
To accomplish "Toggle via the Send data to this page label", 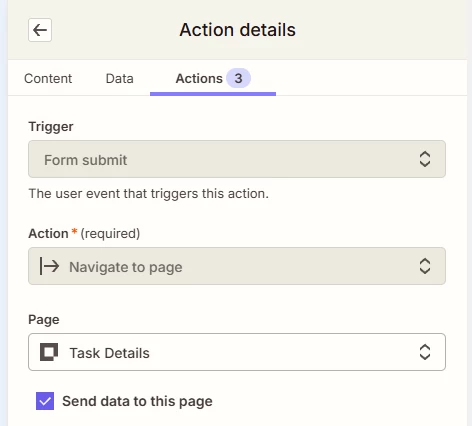I will tap(137, 401).
